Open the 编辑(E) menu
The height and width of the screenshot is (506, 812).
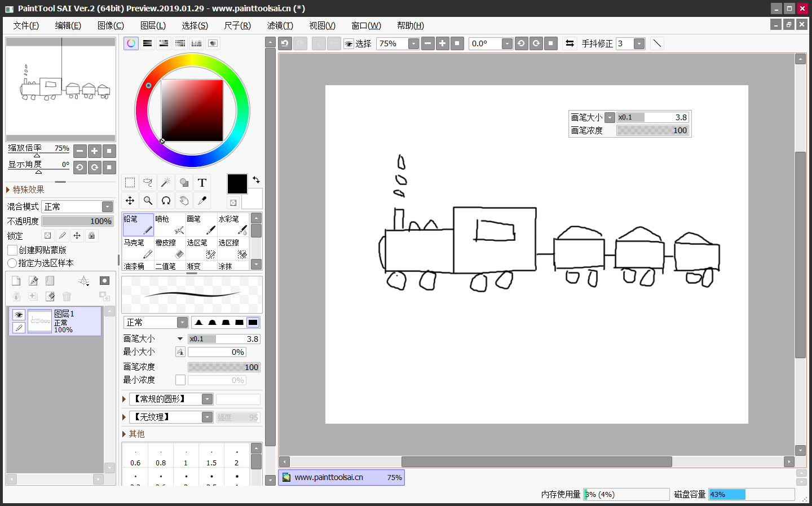tap(68, 25)
